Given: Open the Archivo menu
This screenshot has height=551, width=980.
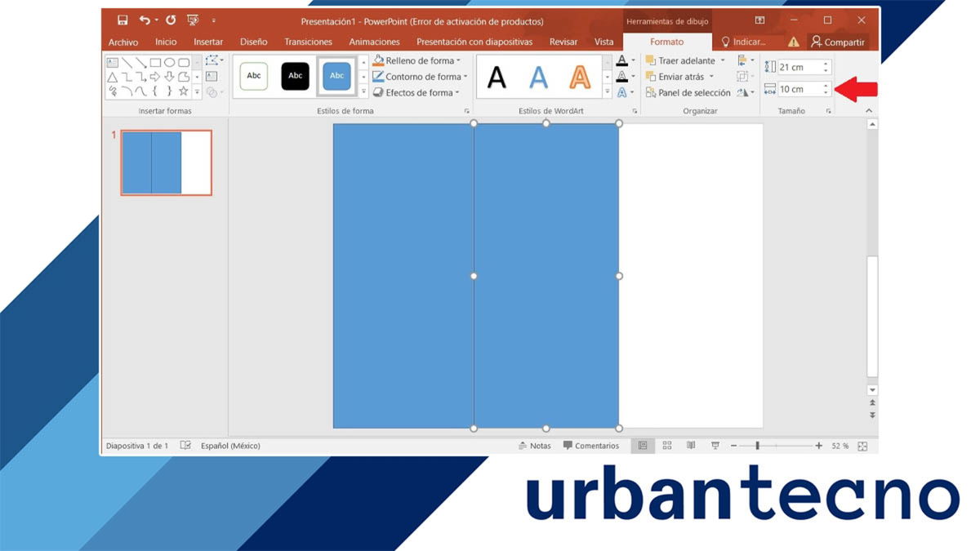Looking at the screenshot, I should (123, 42).
